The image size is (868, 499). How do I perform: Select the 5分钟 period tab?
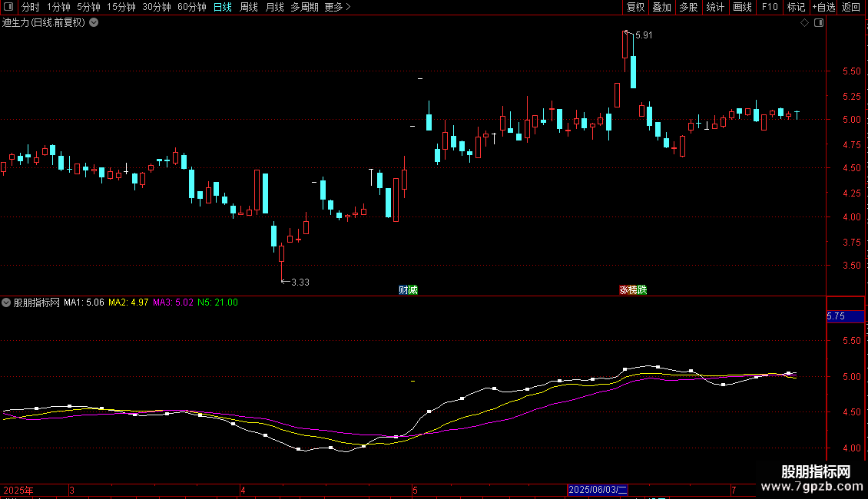pyautogui.click(x=88, y=7)
